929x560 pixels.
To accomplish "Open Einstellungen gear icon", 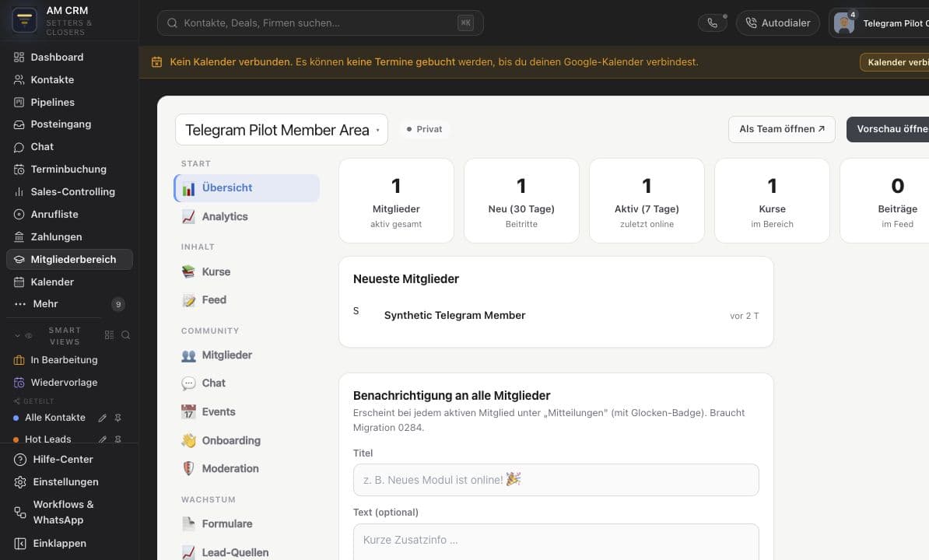I will coord(20,482).
